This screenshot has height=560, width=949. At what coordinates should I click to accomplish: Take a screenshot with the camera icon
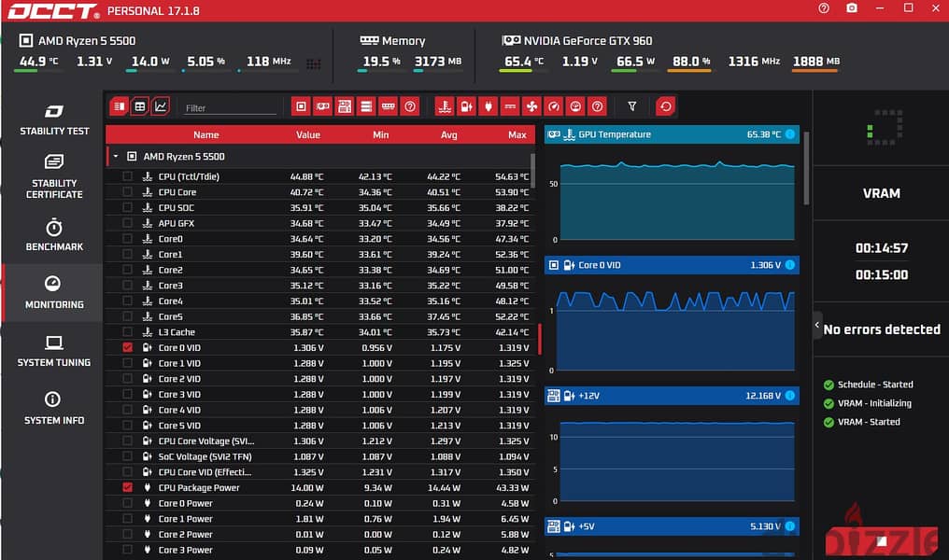click(x=852, y=8)
